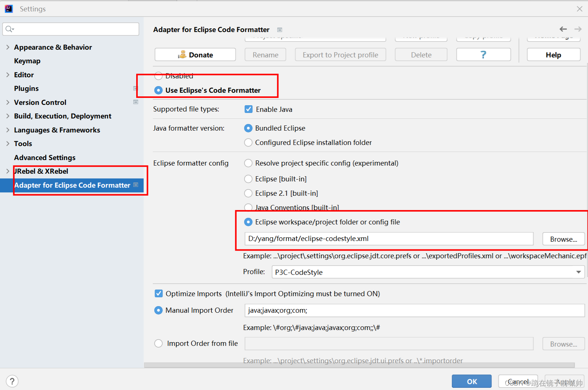Open Advanced Settings page
Image resolution: width=588 pixels, height=390 pixels.
pos(45,157)
